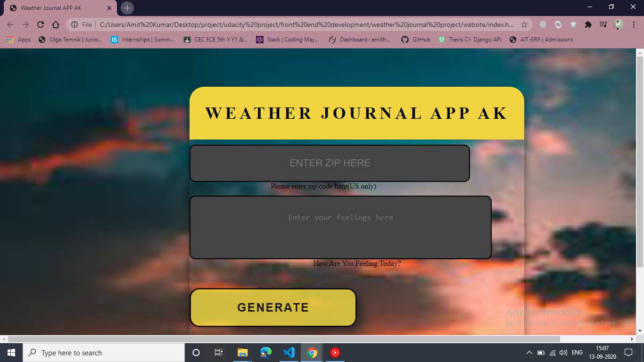The width and height of the screenshot is (644, 362).
Task: Open the GitHub bookmark
Action: pos(416,40)
